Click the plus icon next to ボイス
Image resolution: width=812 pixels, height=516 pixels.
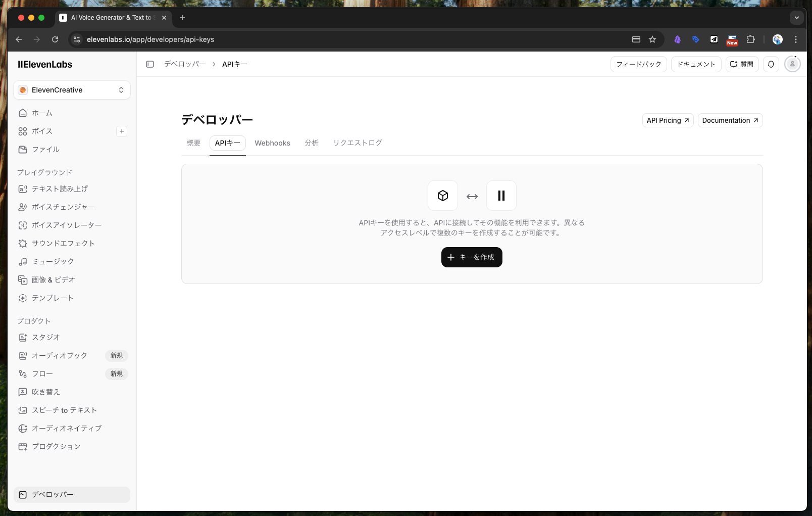pyautogui.click(x=122, y=131)
